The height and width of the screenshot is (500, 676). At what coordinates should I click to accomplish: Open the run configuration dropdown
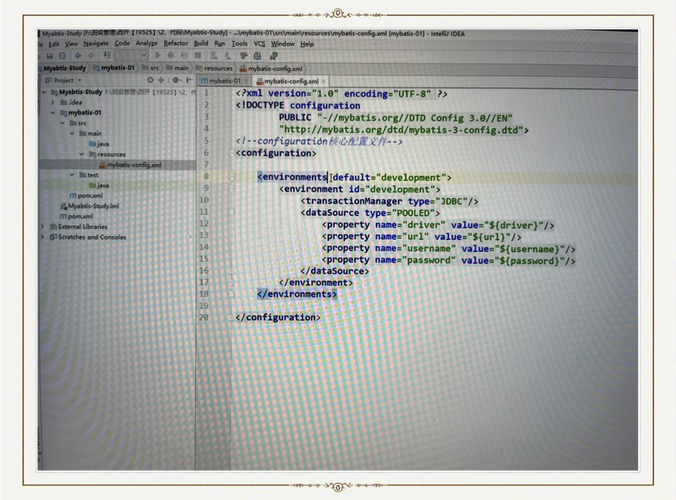131,55
